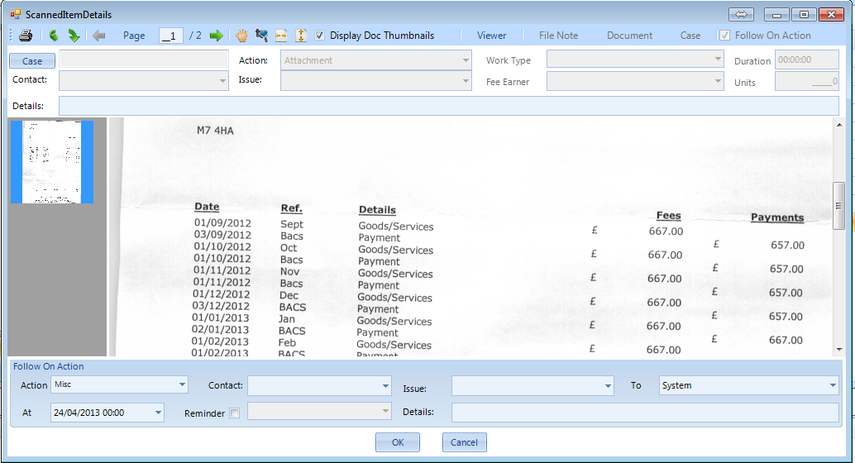Image resolution: width=855 pixels, height=463 pixels.
Task: Select the page one document thumbnail
Action: 52,162
